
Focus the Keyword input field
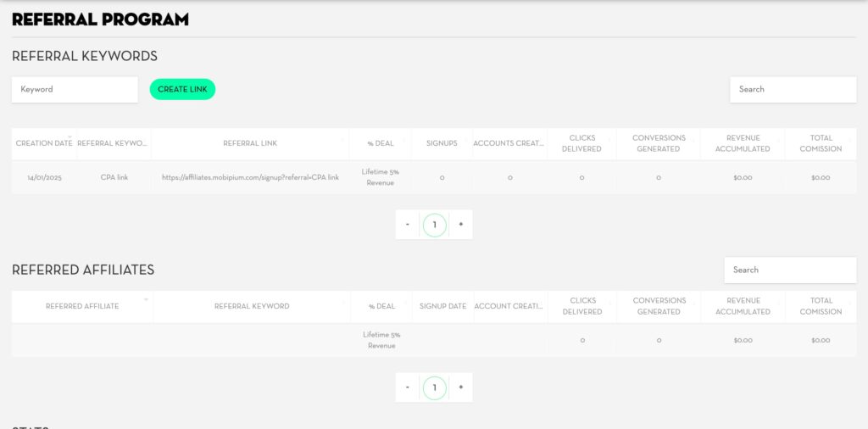75,90
